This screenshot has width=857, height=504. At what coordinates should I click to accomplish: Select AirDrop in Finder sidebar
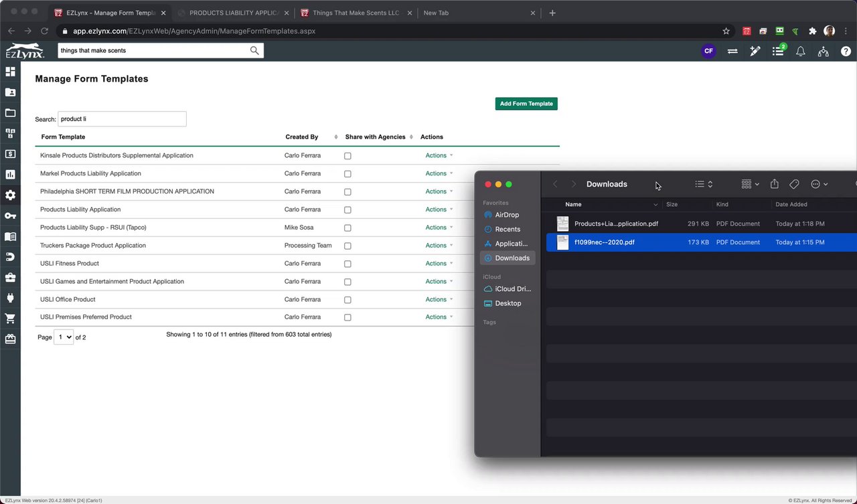pos(508,215)
